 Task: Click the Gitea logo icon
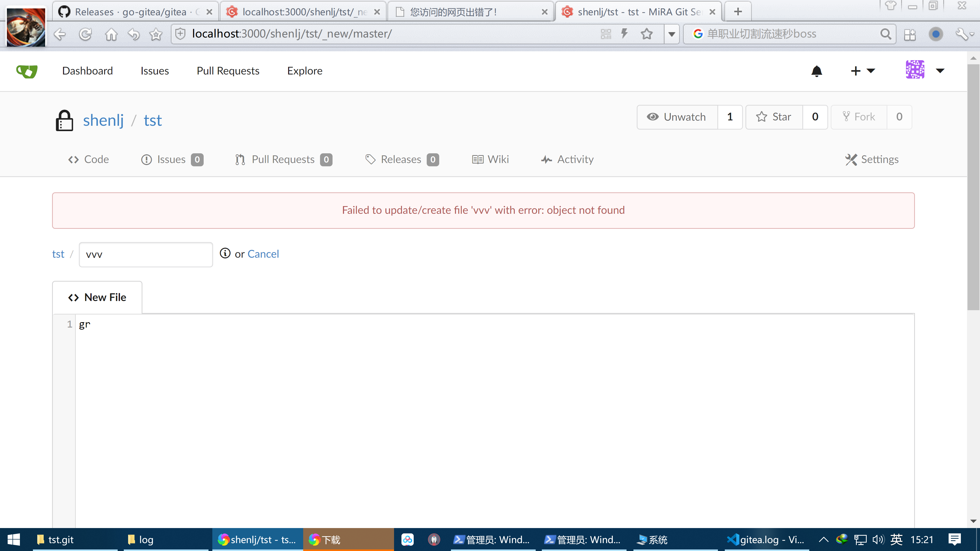pos(27,71)
